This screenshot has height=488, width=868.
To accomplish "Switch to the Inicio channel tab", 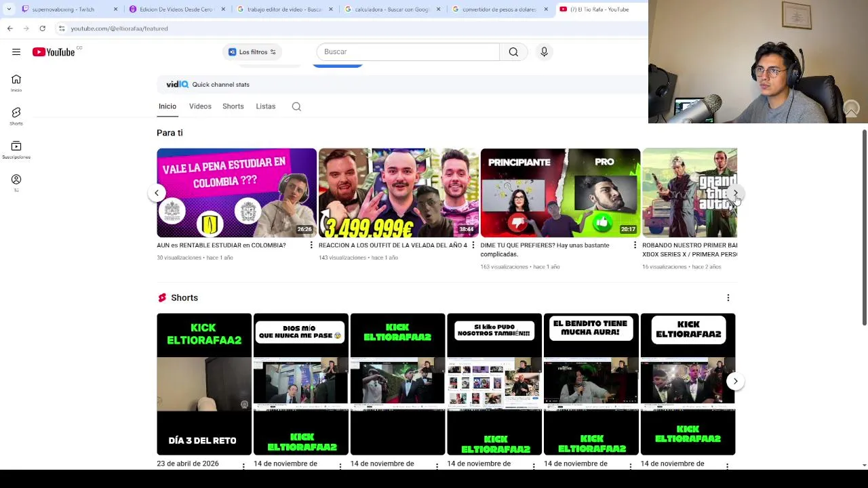I will (167, 106).
